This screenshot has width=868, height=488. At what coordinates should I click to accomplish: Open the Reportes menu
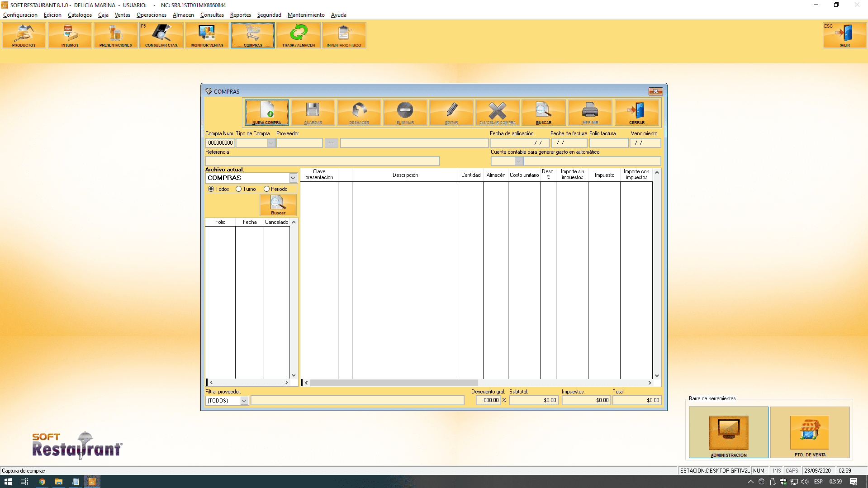coord(240,15)
